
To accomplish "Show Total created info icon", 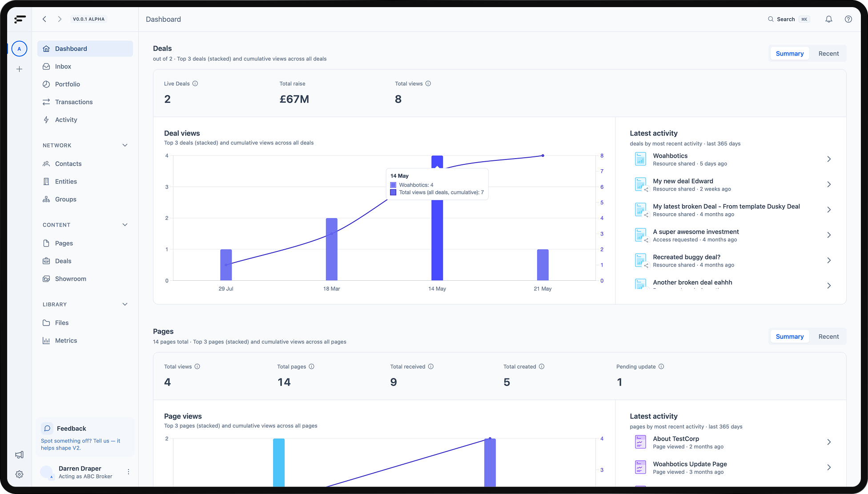I will click(x=542, y=367).
